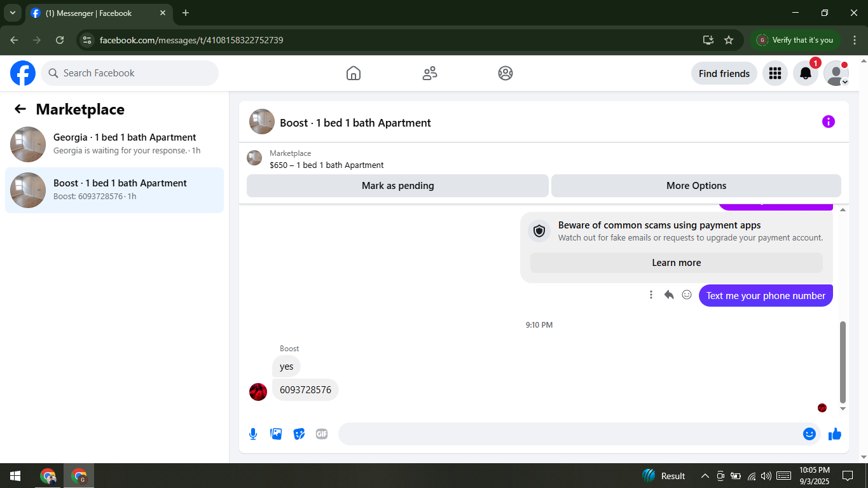868x488 pixels.
Task: Click Verify that it's you button
Action: click(x=795, y=40)
